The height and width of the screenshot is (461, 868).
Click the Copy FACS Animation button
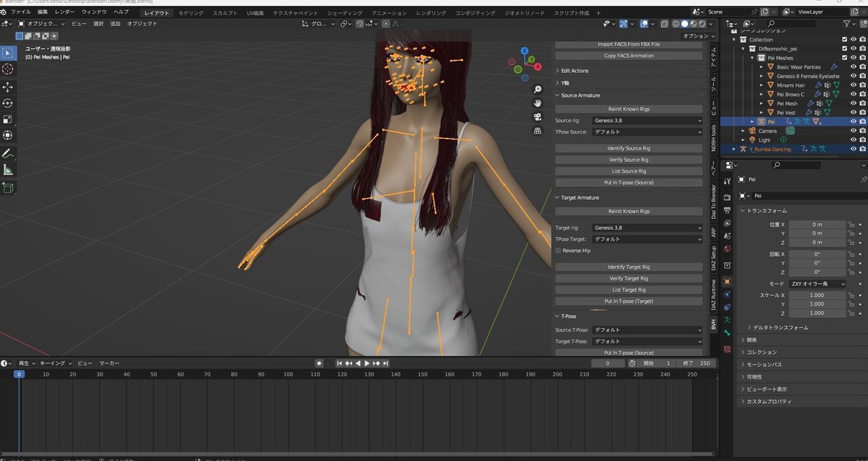tap(629, 56)
